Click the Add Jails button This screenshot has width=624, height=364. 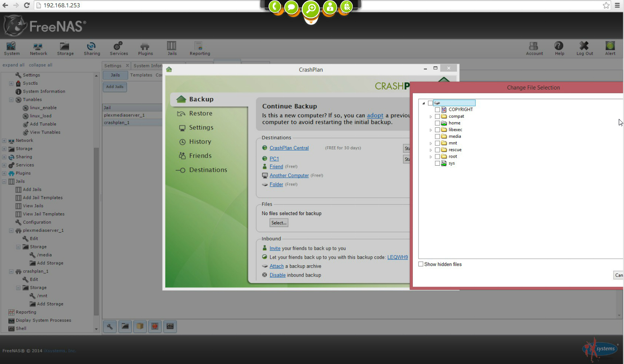[x=115, y=87]
